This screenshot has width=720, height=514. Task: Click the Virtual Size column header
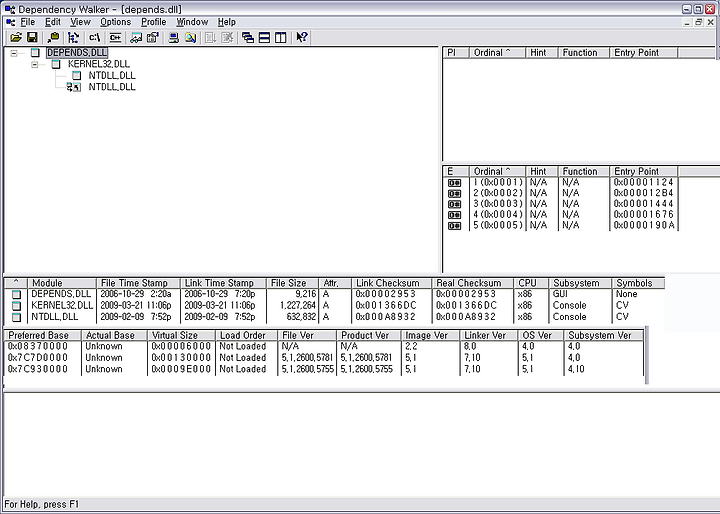[x=181, y=335]
